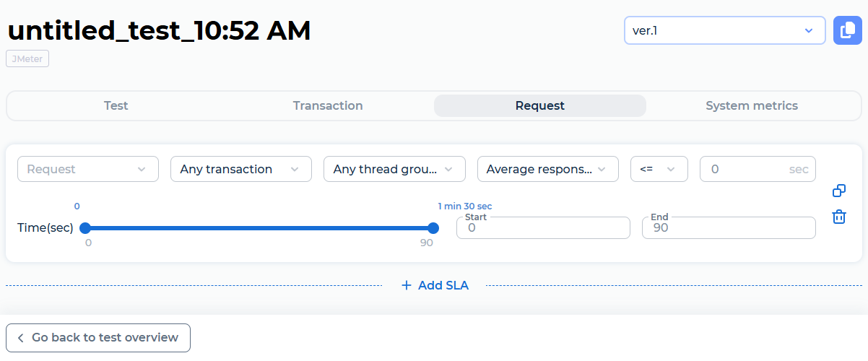Click the trash icon to delete SLA
This screenshot has width=868, height=361.
point(839,217)
